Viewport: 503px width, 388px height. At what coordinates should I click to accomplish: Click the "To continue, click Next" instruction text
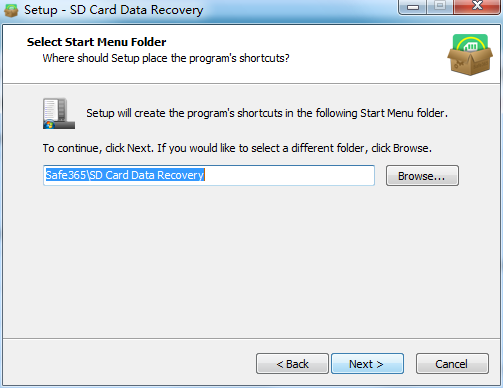[x=237, y=148]
